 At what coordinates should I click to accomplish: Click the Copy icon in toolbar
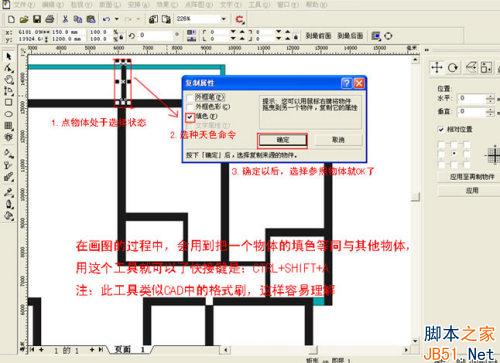click(78, 19)
